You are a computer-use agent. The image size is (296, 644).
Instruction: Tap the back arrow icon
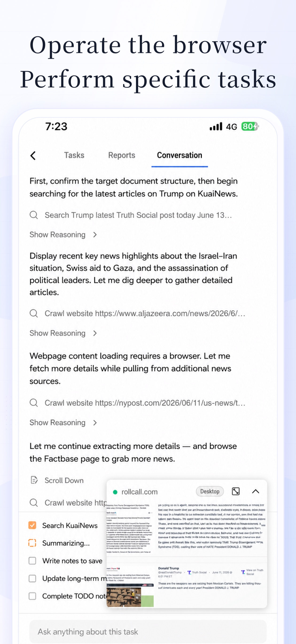33,156
